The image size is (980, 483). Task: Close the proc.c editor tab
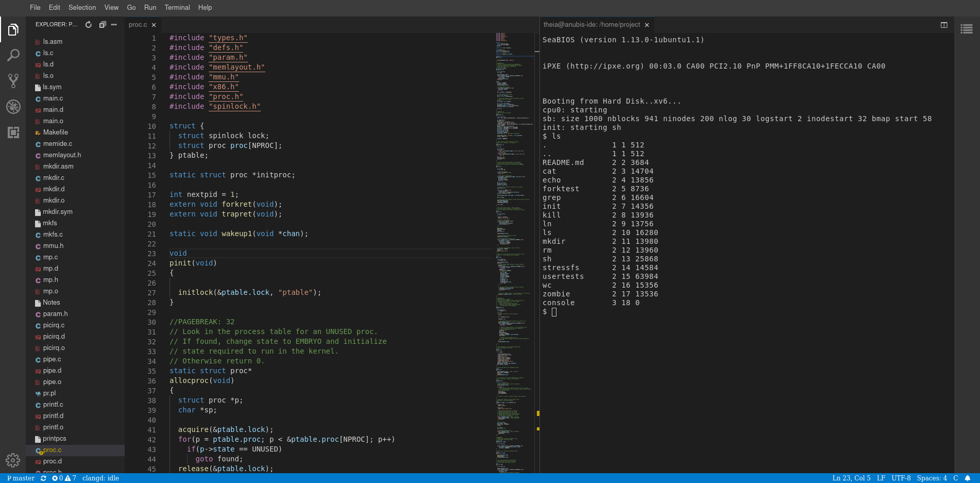[154, 25]
